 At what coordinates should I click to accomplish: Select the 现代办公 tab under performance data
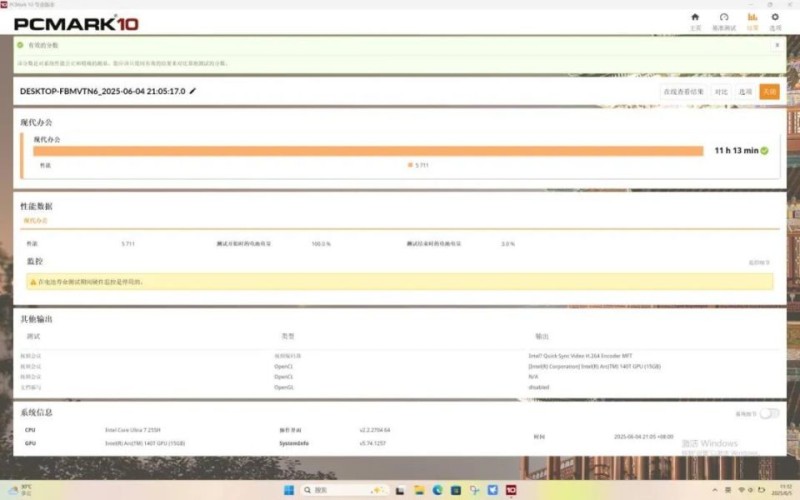point(35,220)
